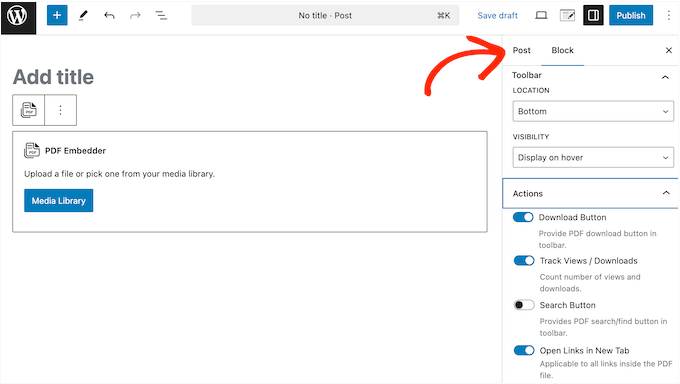This screenshot has width=680, height=384.
Task: Turn off Track Views / Downloads toggle
Action: click(524, 260)
